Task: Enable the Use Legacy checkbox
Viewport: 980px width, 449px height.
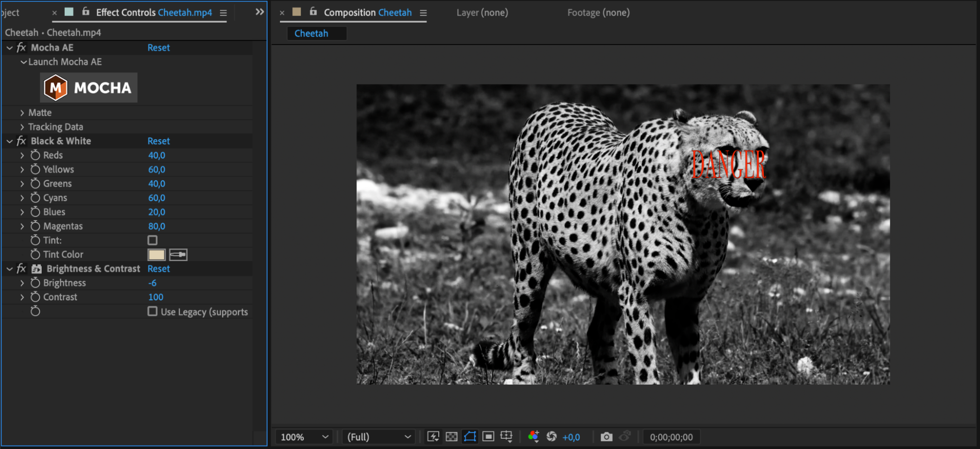Action: 152,312
